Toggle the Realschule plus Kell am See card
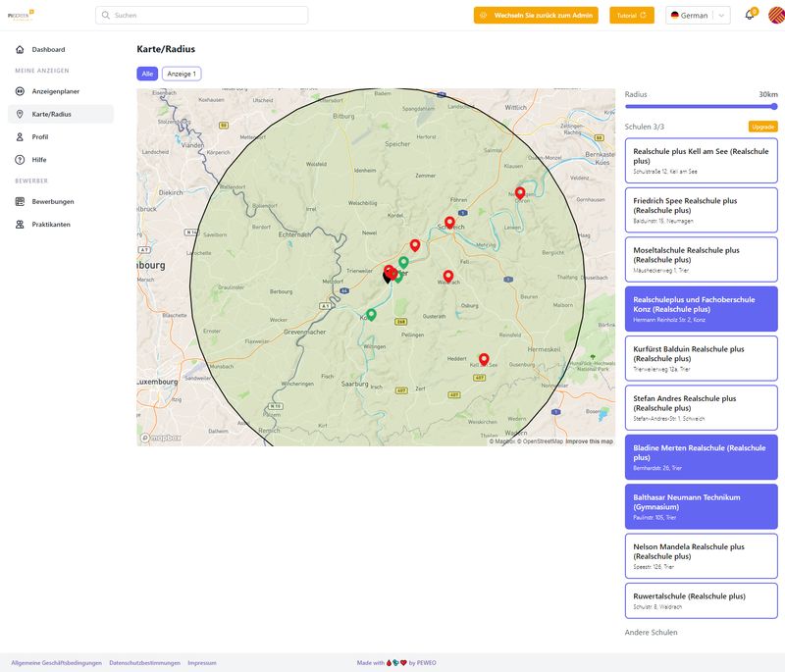 (701, 161)
